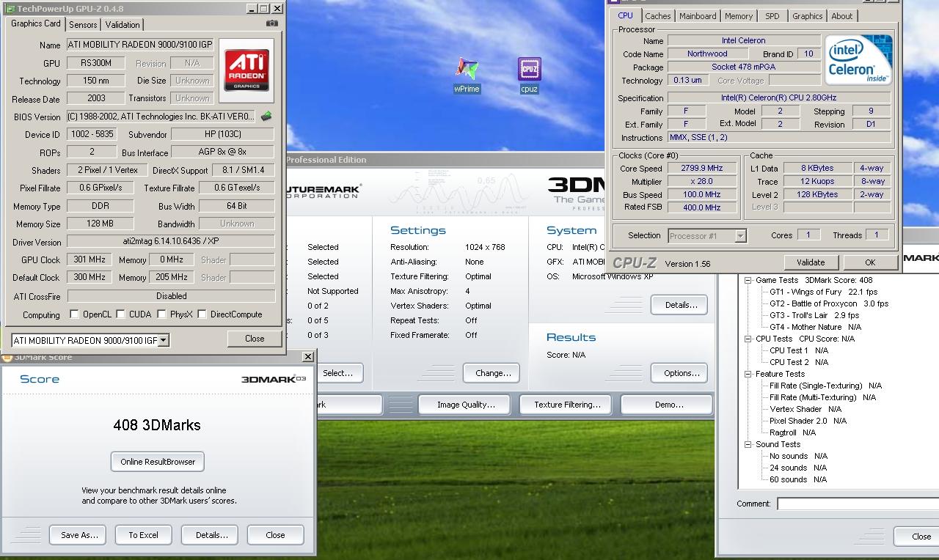Click the BIOS save chip icon in GPU-Z

(x=266, y=117)
